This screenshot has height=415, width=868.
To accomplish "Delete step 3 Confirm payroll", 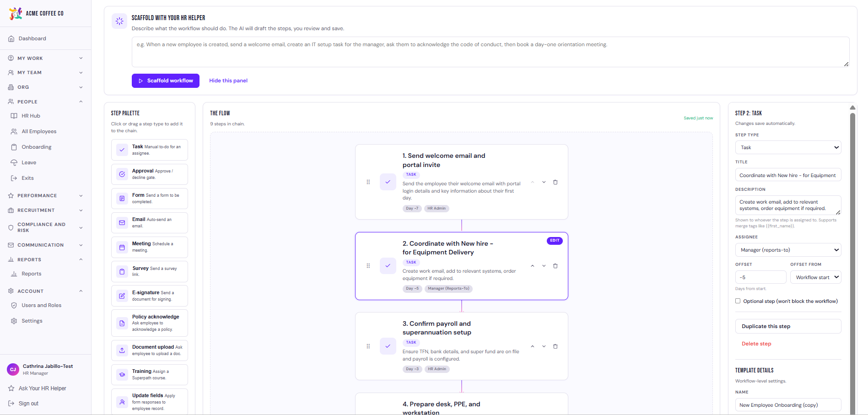I will tap(555, 346).
